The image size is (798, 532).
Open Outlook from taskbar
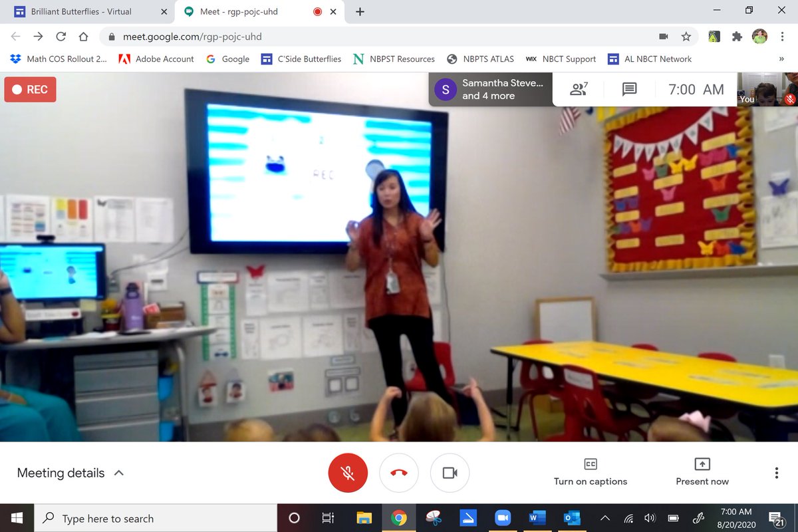point(571,518)
